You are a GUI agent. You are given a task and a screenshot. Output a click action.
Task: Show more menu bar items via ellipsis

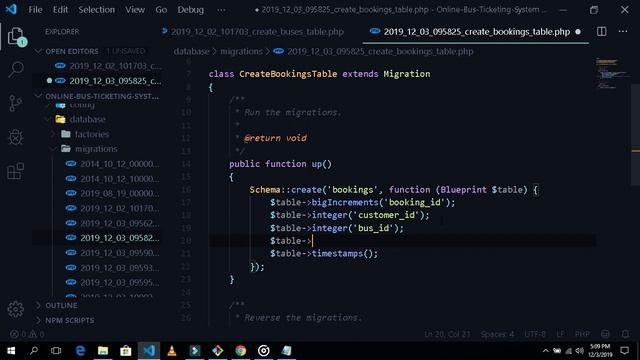[x=221, y=9]
